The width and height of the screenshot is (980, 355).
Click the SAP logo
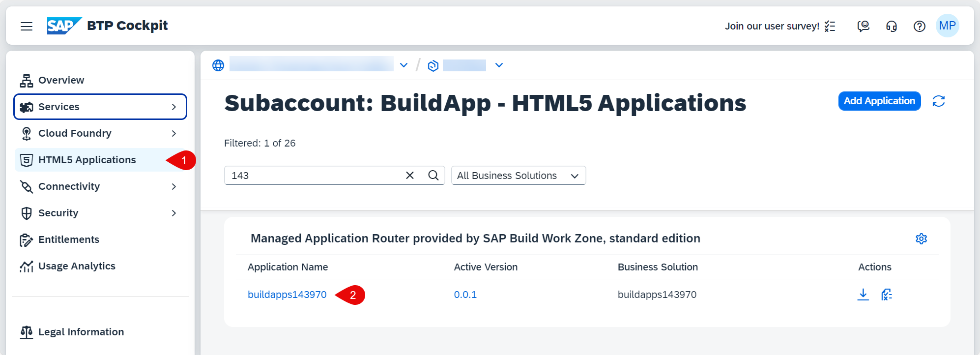click(64, 26)
